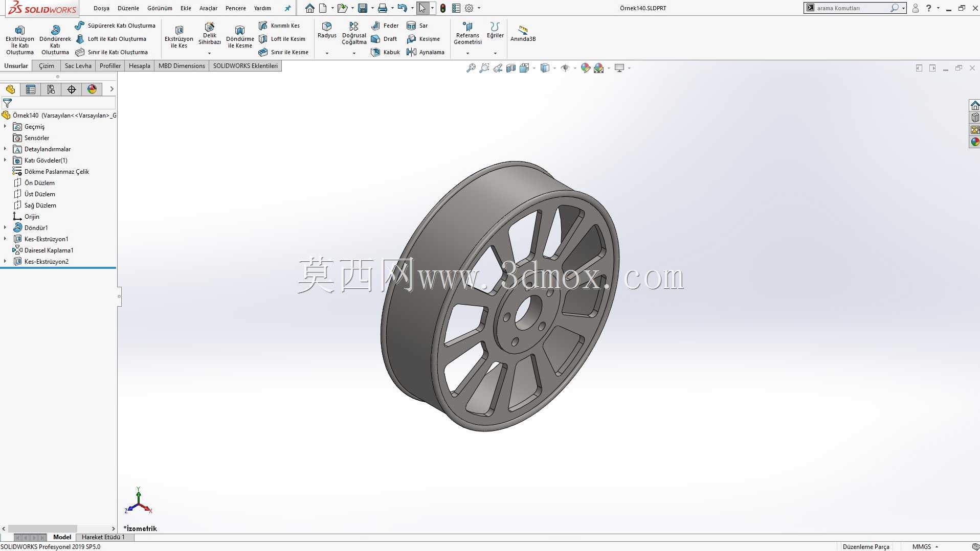
Task: Open the MMGS units dropdown
Action: pos(925,546)
